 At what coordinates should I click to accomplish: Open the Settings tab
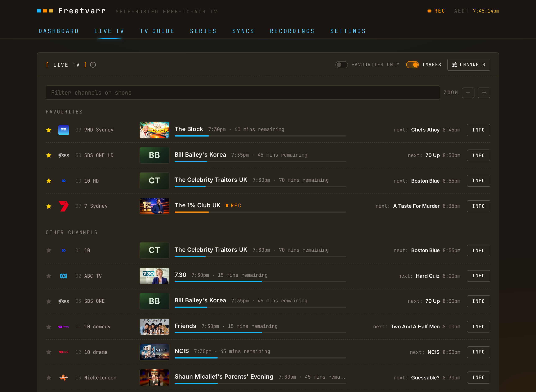click(x=348, y=31)
